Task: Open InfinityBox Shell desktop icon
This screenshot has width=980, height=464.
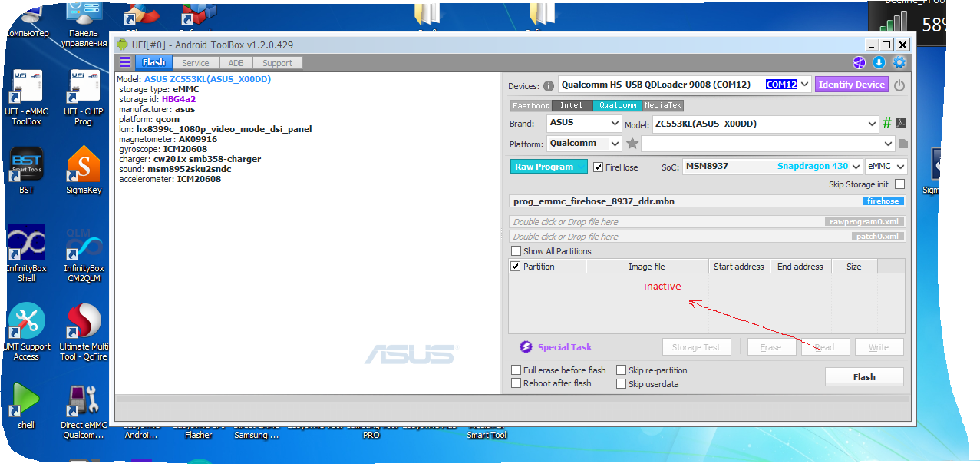Action: point(26,254)
